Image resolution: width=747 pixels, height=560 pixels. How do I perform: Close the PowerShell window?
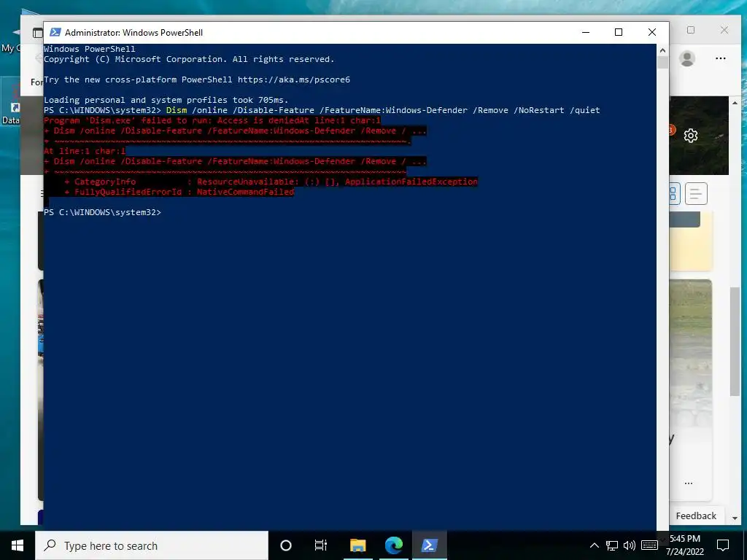point(651,32)
